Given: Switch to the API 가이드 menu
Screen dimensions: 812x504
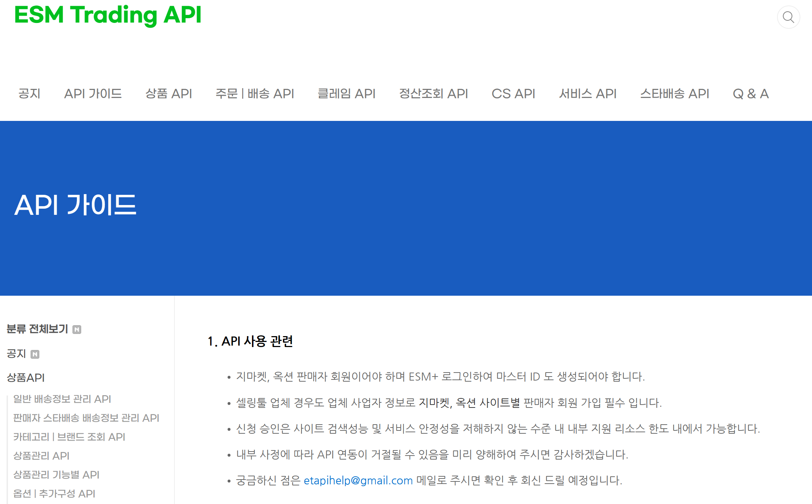Looking at the screenshot, I should click(x=93, y=94).
